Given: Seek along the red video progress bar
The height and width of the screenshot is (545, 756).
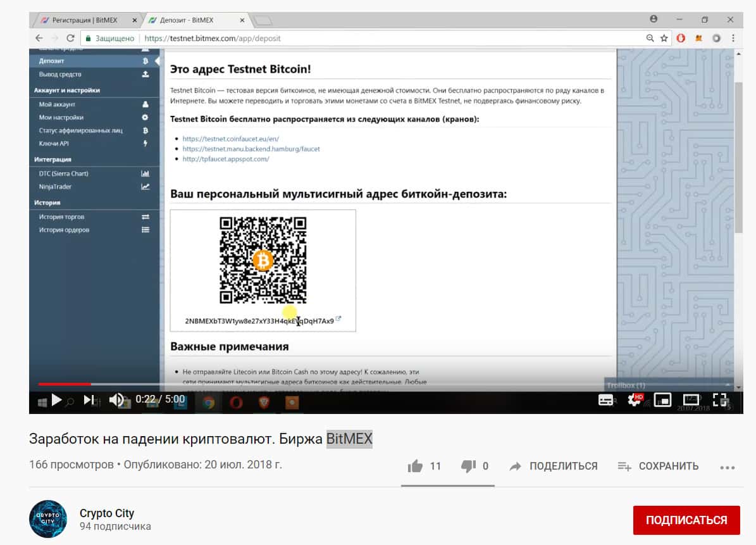Looking at the screenshot, I should click(65, 384).
